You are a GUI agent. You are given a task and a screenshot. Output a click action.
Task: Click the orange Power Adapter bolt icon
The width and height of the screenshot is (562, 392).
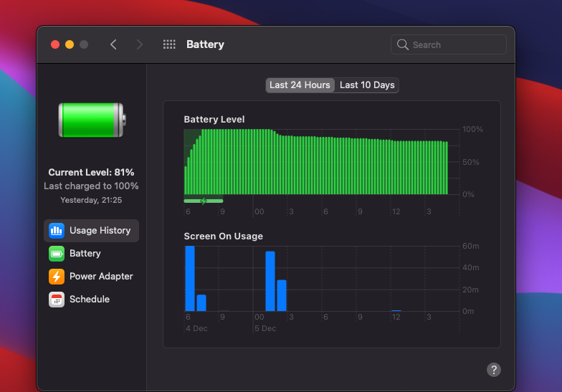click(x=57, y=277)
